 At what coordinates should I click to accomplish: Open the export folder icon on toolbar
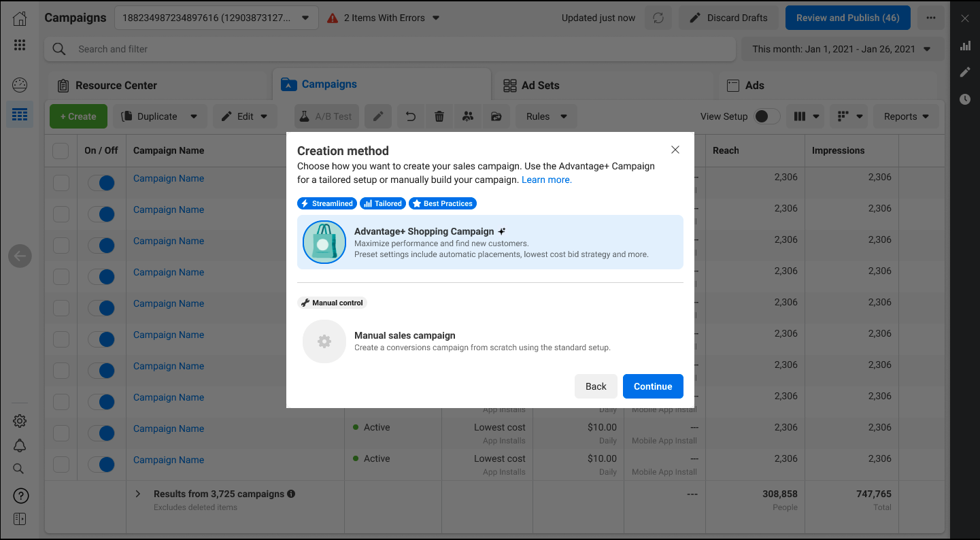[496, 116]
